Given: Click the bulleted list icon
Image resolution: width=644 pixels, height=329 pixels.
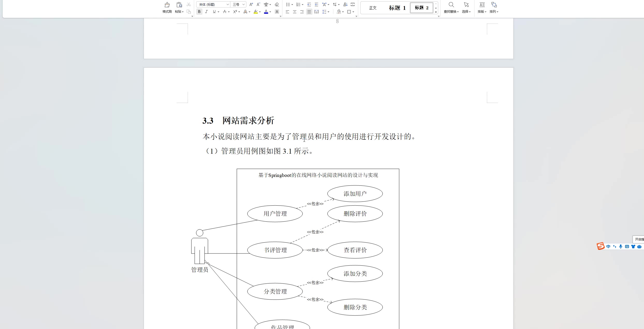Looking at the screenshot, I should tap(288, 4).
